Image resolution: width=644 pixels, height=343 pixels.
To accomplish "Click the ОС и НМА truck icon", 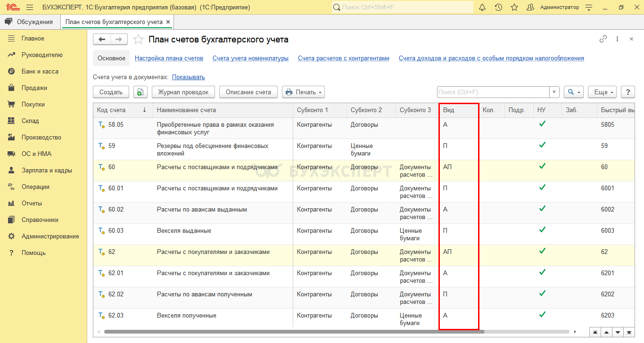I will tap(12, 154).
